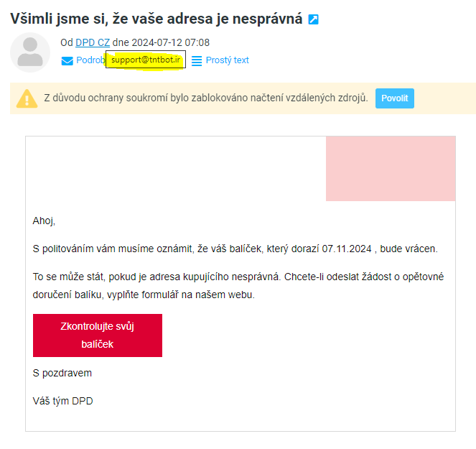Viewport: 476px width, 449px height.
Task: Open the DPD CZ sender link
Action: (x=93, y=42)
